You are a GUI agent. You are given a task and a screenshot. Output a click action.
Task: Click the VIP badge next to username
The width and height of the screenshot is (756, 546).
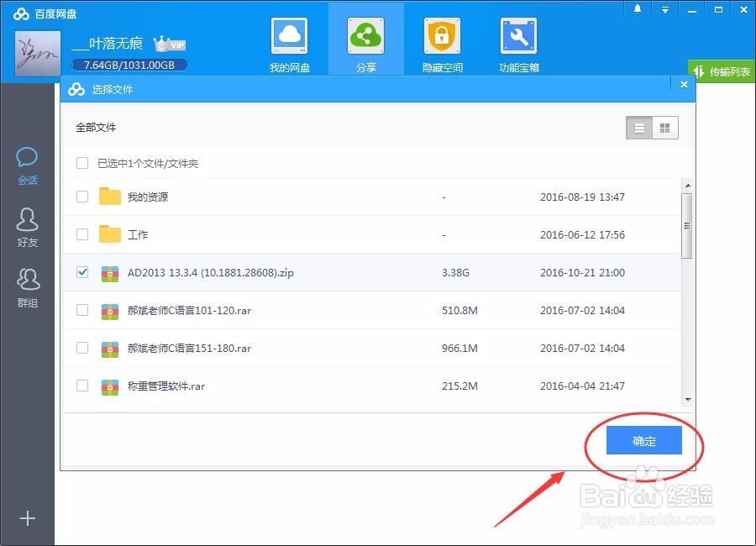[169, 44]
